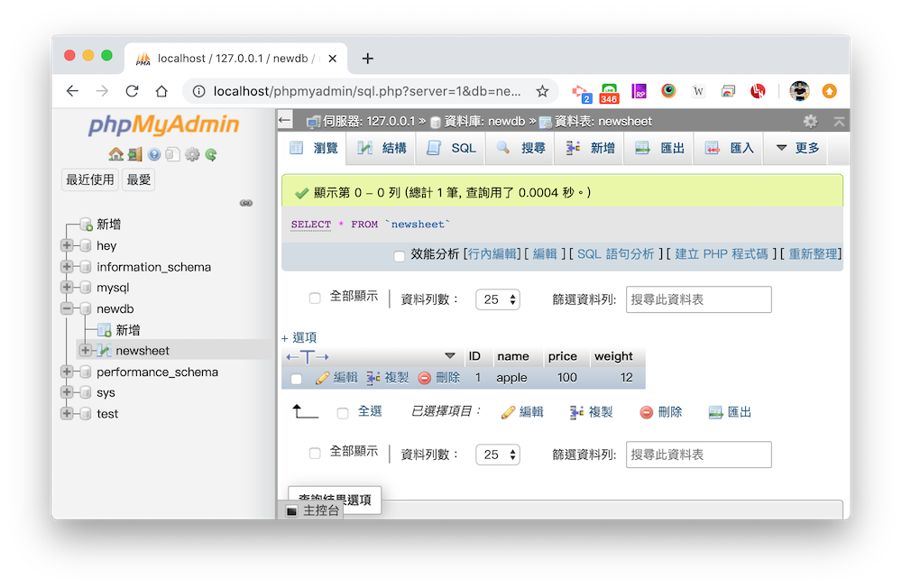902x588 pixels.
Task: Toggle full texts arrows in table header
Action: 308,357
